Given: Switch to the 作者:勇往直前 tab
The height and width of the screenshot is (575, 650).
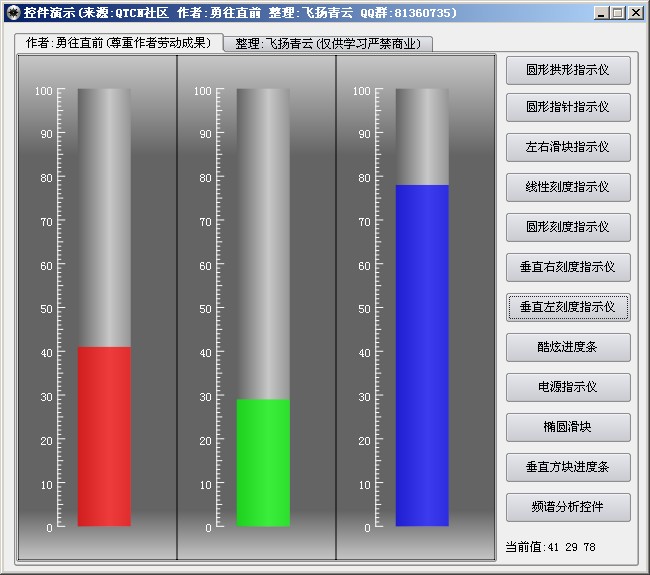Looking at the screenshot, I should (119, 43).
